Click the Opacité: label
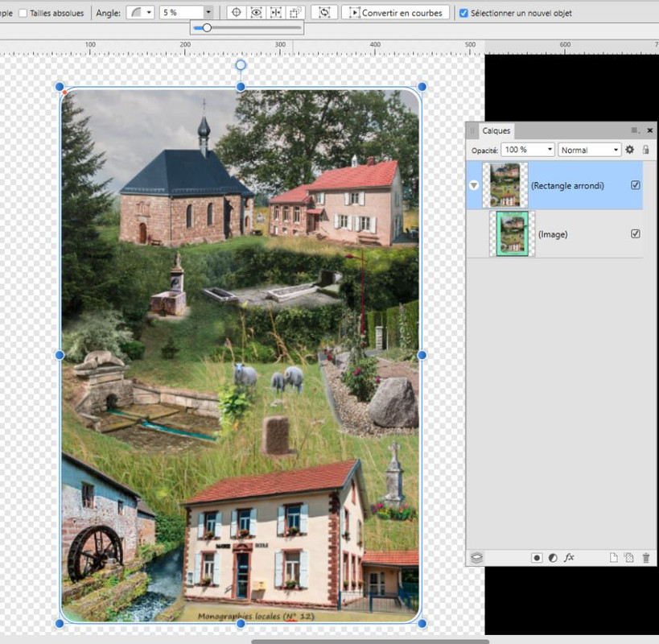 click(x=484, y=151)
